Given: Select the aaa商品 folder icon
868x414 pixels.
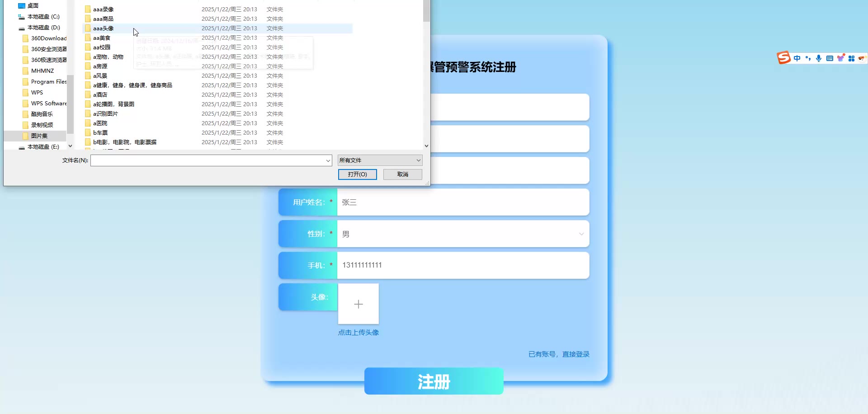Looking at the screenshot, I should pos(88,19).
